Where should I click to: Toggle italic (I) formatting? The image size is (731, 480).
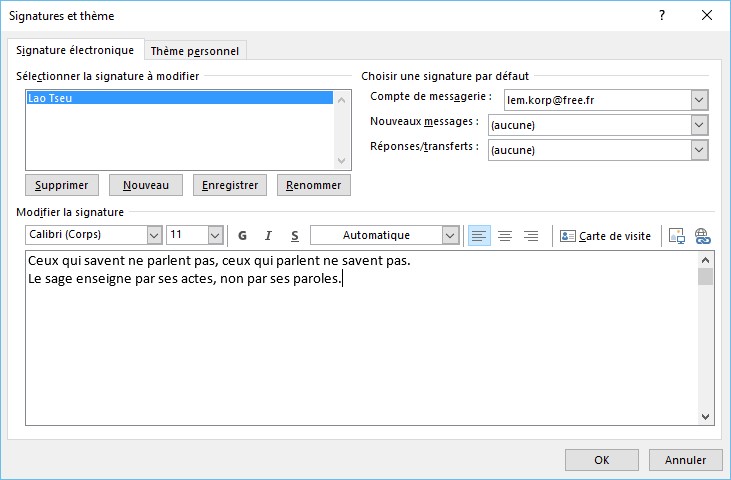coord(268,235)
